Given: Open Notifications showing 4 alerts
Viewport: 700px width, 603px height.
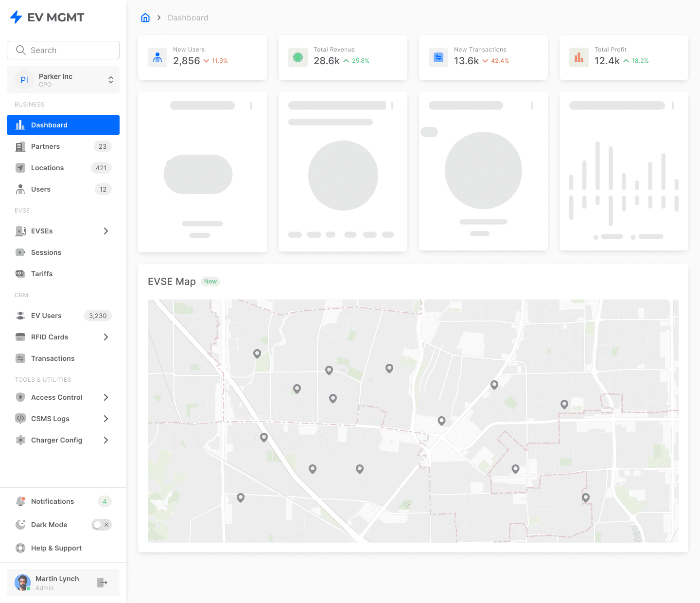Looking at the screenshot, I should [52, 501].
